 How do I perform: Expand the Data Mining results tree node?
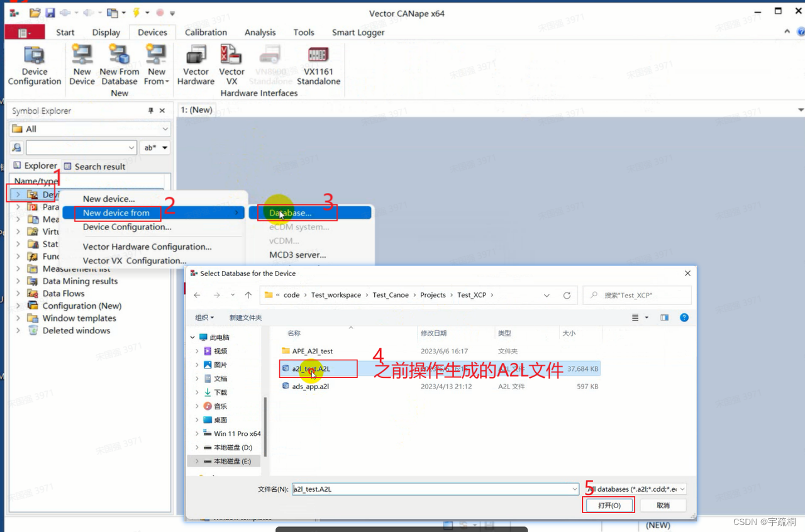(18, 281)
